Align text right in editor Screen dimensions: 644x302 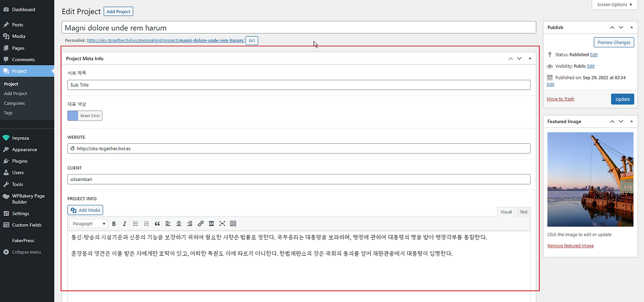click(190, 224)
